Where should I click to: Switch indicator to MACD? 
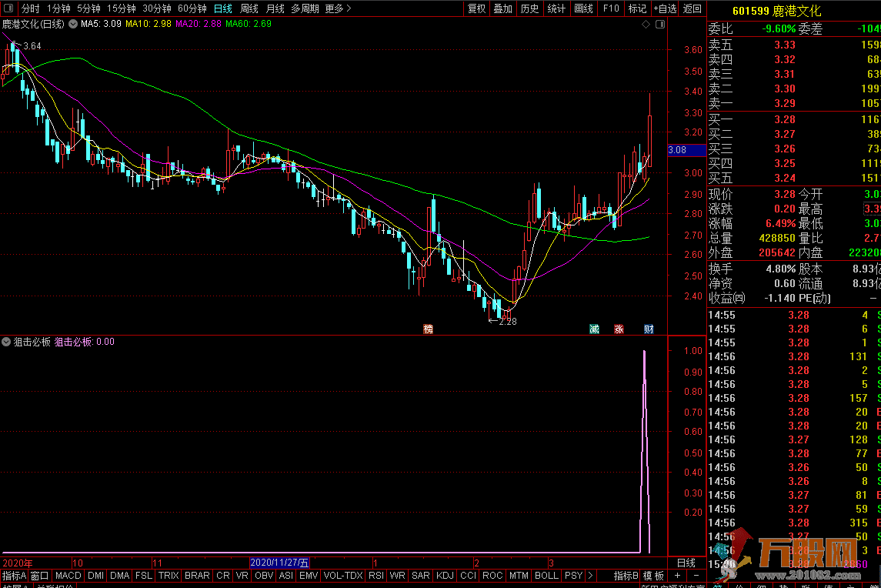click(x=68, y=576)
